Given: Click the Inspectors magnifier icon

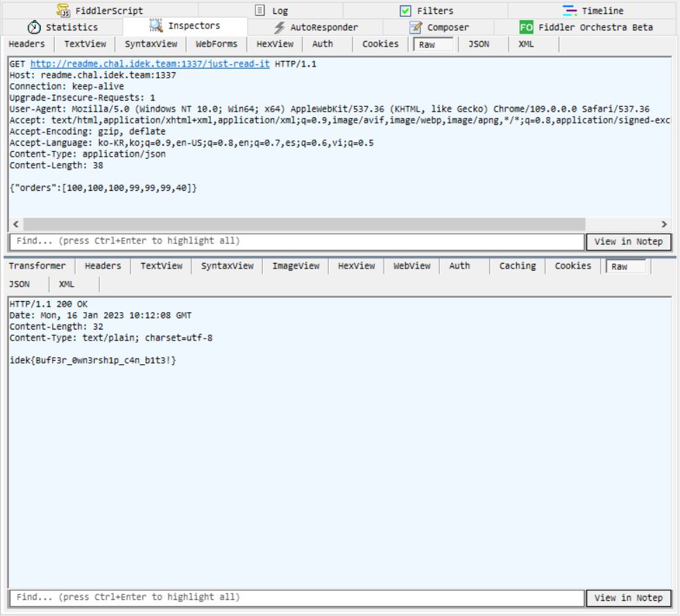Looking at the screenshot, I should coord(155,26).
